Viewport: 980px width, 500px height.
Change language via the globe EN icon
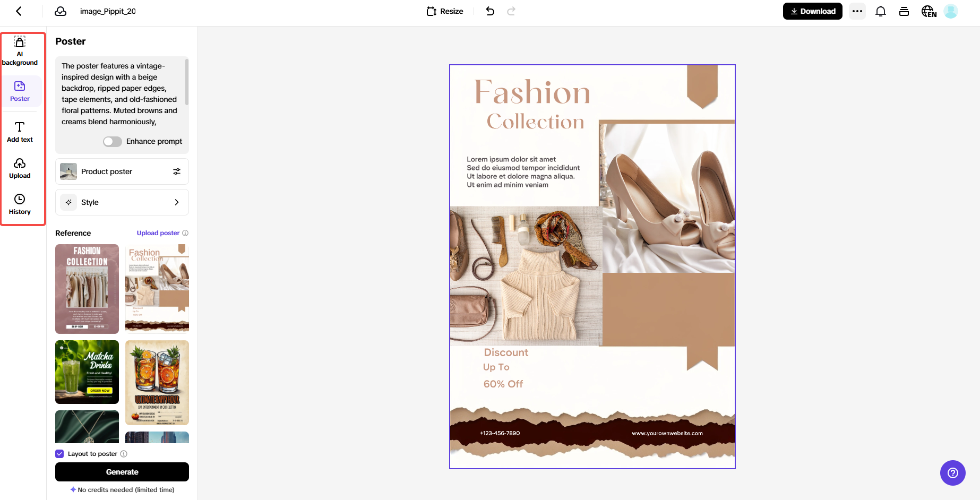pyautogui.click(x=929, y=11)
